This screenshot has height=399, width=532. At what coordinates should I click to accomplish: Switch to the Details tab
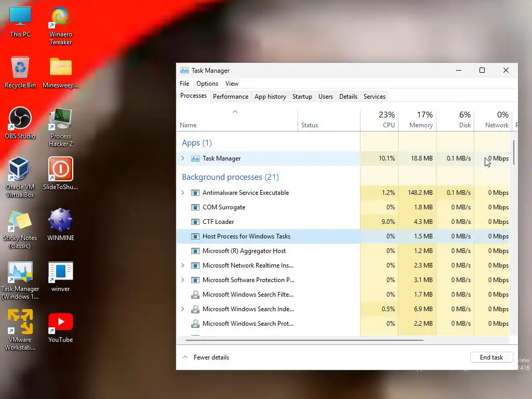tap(348, 97)
